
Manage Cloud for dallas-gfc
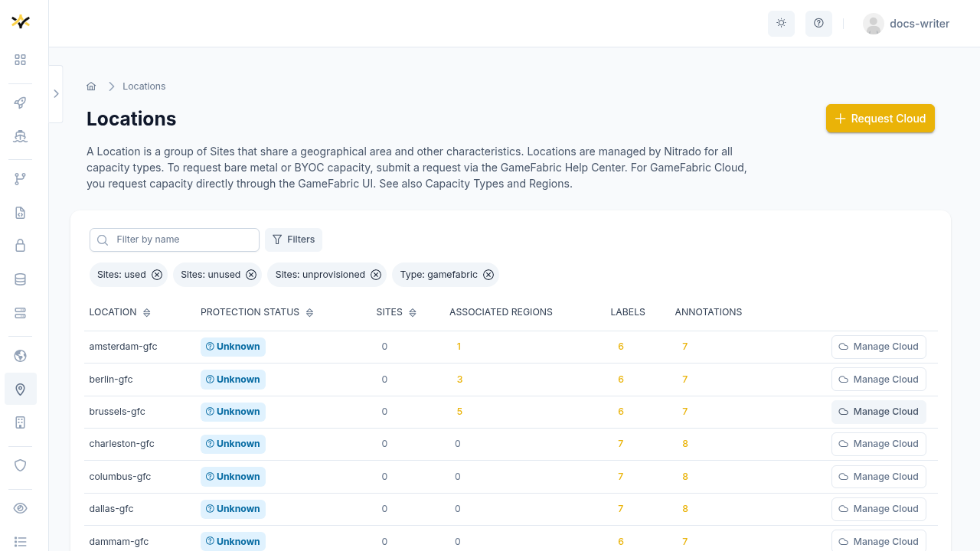click(x=879, y=509)
